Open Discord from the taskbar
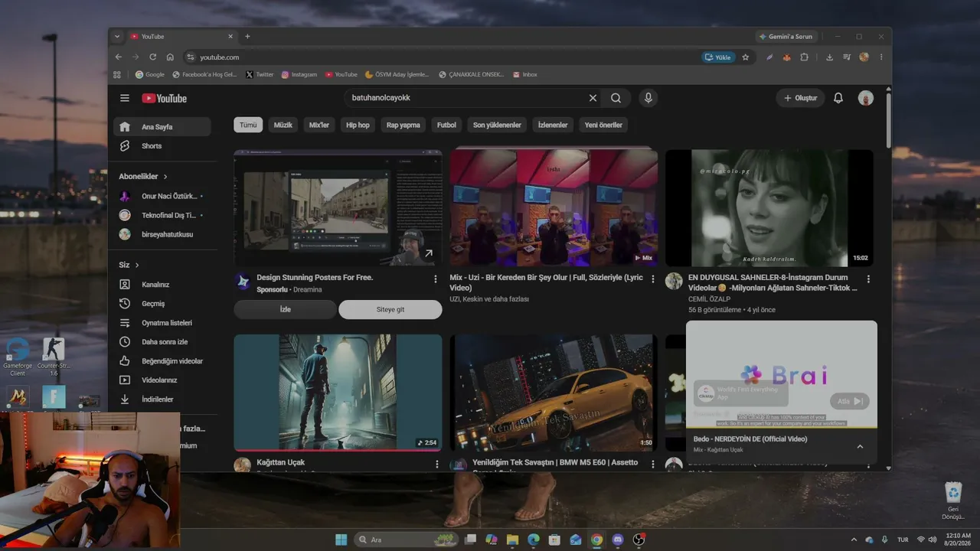The height and width of the screenshot is (551, 980). click(618, 540)
